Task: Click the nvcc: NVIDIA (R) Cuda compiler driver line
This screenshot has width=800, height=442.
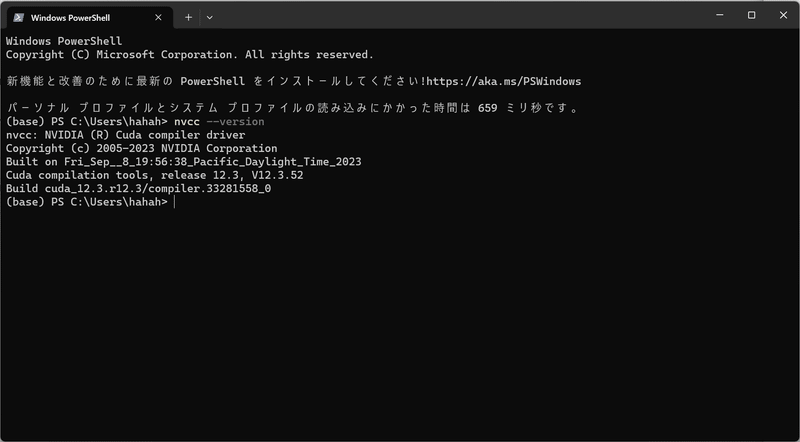Action: [x=126, y=135]
